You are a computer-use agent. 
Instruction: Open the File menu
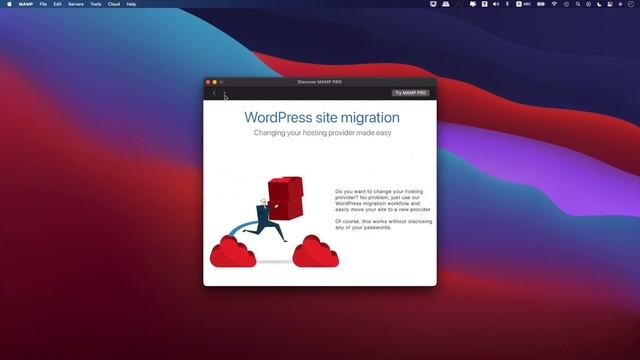pyautogui.click(x=43, y=4)
